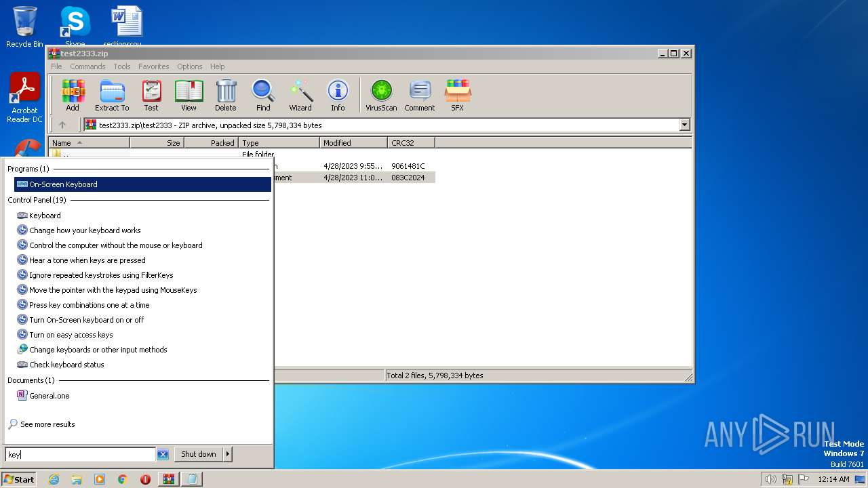The image size is (868, 488).
Task: Open the Options menu
Action: (190, 66)
